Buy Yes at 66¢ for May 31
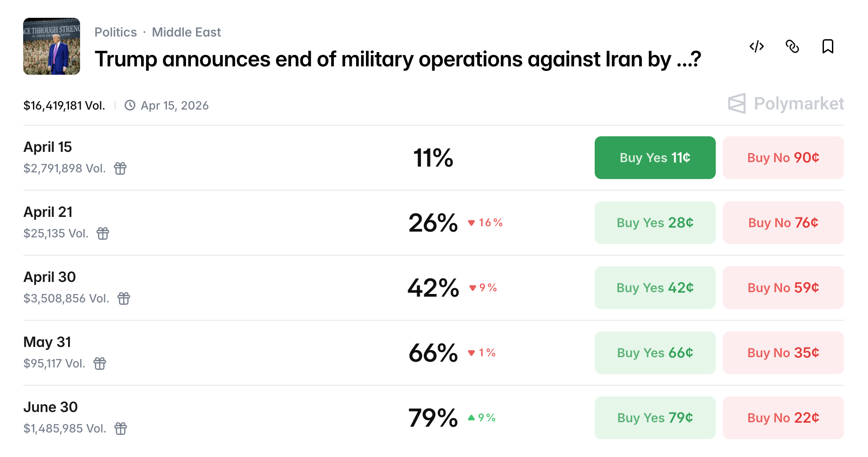This screenshot has width=868, height=457. click(655, 353)
